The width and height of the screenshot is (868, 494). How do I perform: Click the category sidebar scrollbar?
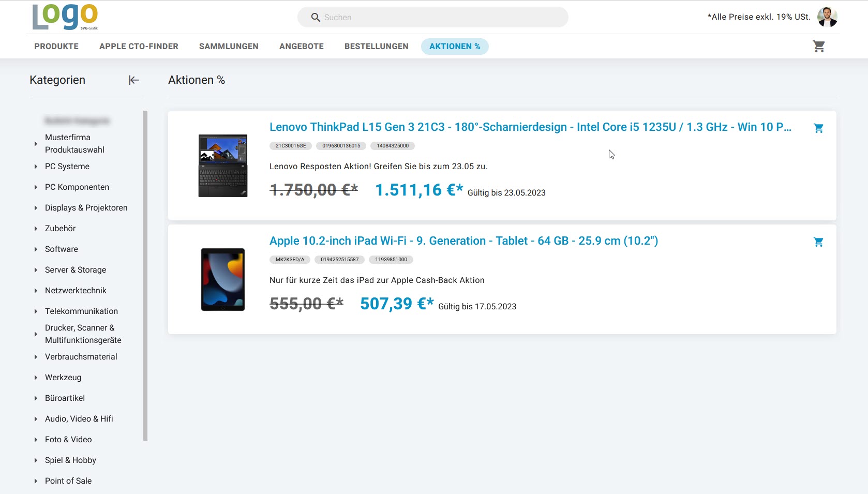145,276
